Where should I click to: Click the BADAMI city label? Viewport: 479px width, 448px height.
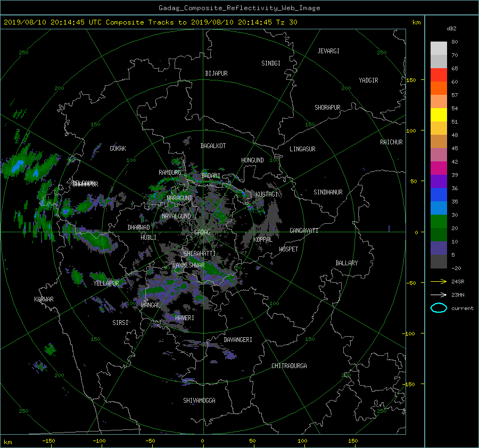pyautogui.click(x=211, y=176)
